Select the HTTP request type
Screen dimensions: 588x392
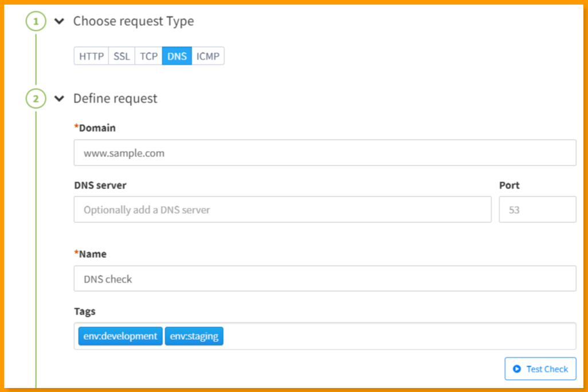point(91,56)
